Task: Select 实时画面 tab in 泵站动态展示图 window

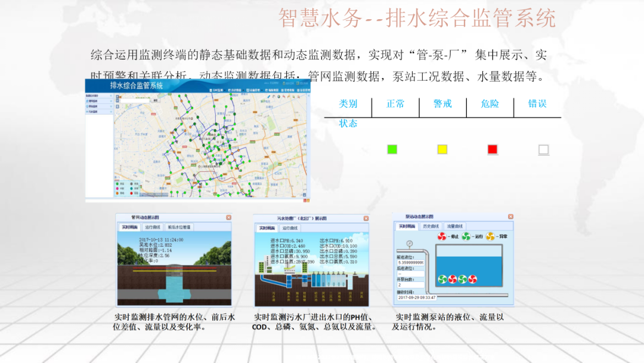Action: [407, 226]
